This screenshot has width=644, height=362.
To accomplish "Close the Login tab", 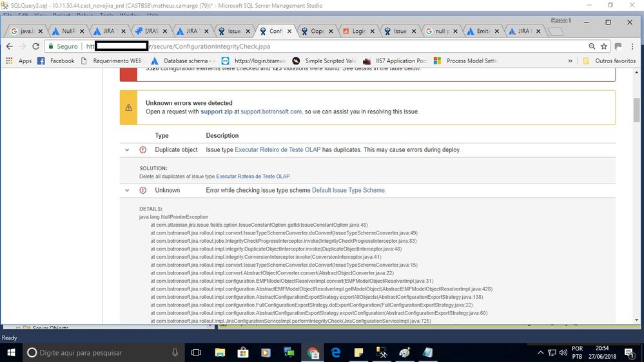I will 372,31.
